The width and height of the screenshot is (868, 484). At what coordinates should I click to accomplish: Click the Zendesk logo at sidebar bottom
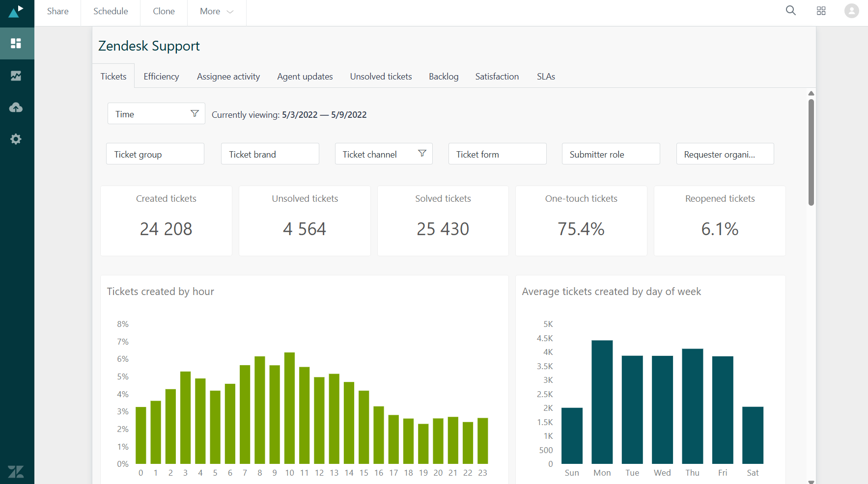(x=16, y=472)
